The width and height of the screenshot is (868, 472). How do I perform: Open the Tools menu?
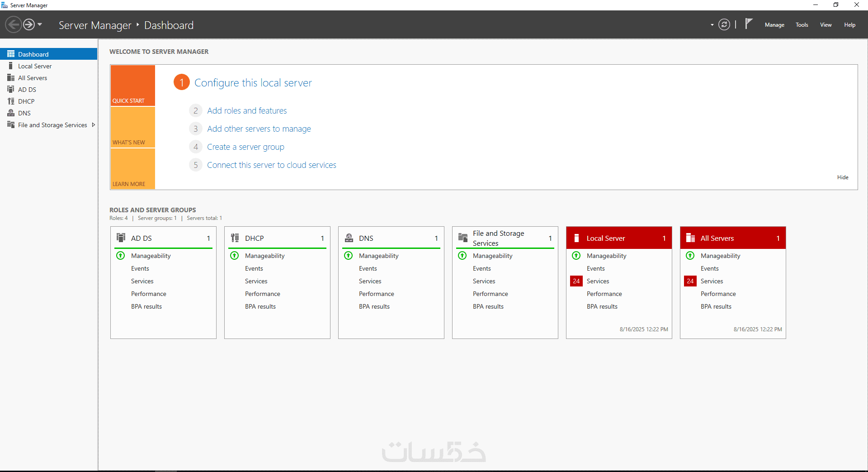802,25
